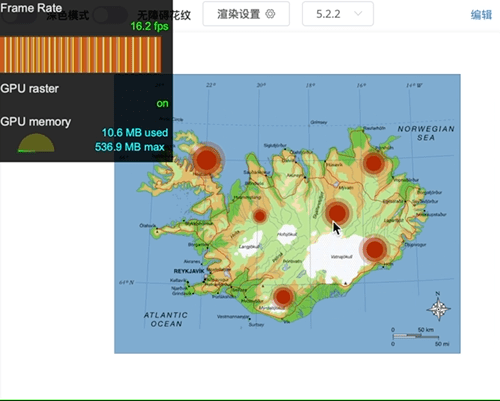Toggle the 无障碍花纹 switch
The height and width of the screenshot is (401, 500).
coord(110,15)
